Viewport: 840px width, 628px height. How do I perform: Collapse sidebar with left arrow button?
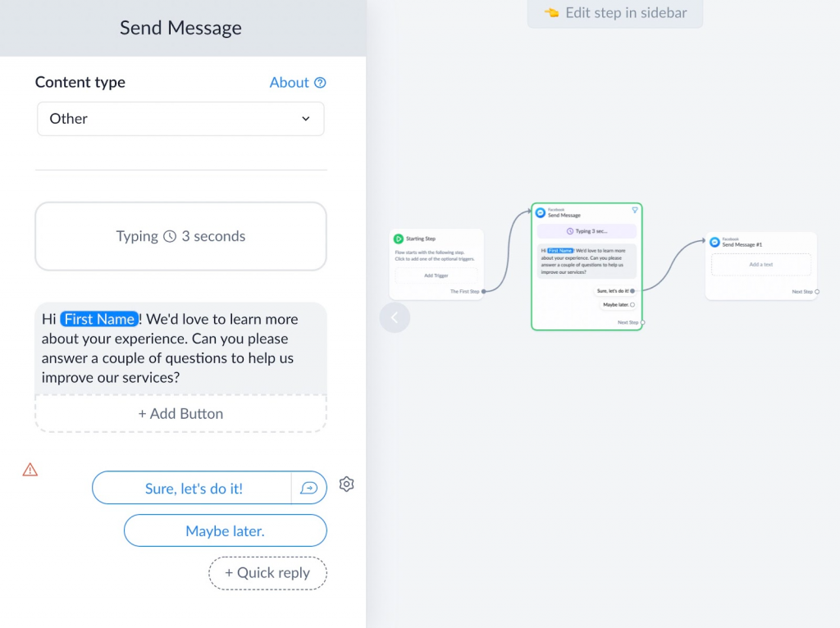click(395, 317)
